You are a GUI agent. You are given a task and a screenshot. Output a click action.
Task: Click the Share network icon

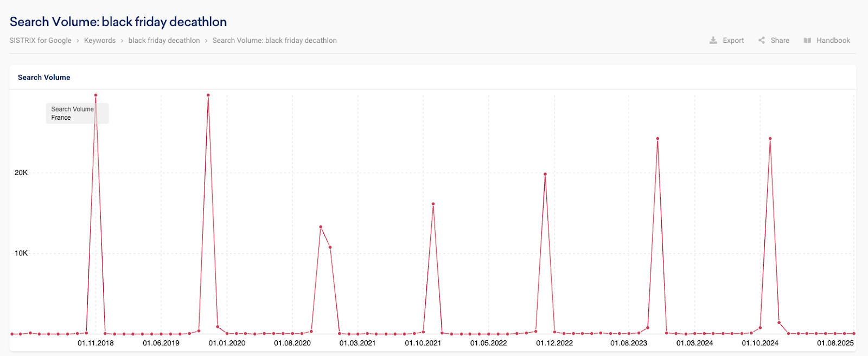coord(762,41)
